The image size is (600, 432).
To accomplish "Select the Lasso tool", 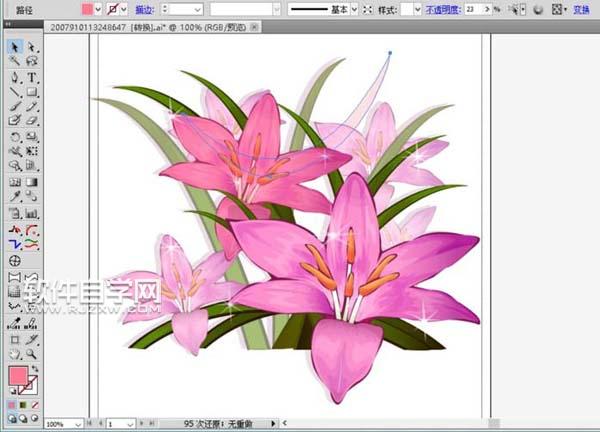I will 31,60.
